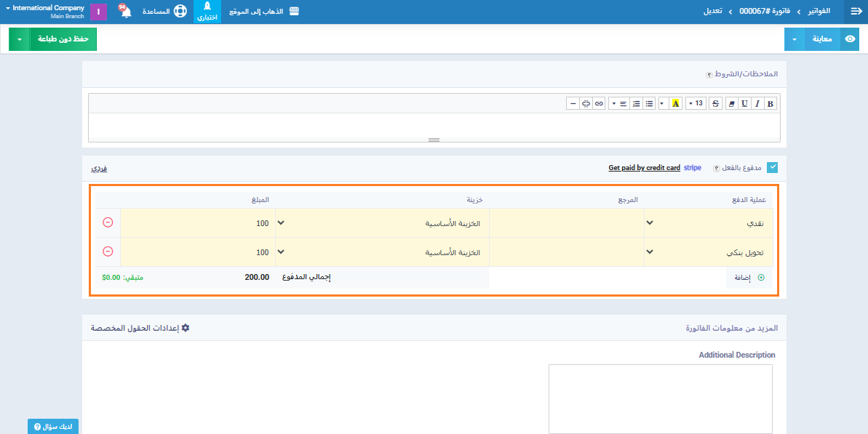Open the font size 13 dropdown
The image size is (868, 434).
point(696,104)
